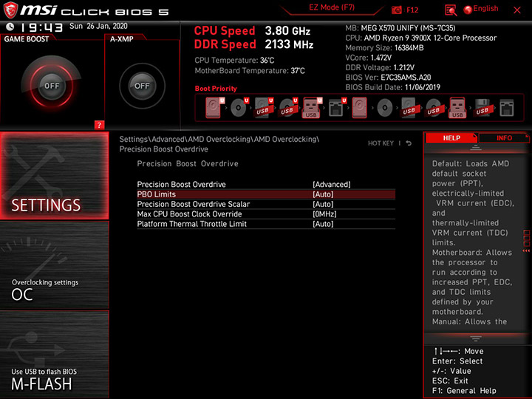Click the back arrow beside HOT KEY

pyautogui.click(x=409, y=143)
